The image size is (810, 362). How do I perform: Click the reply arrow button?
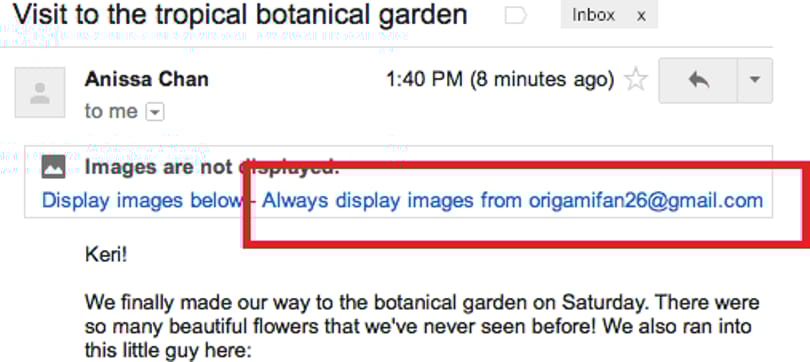[698, 81]
